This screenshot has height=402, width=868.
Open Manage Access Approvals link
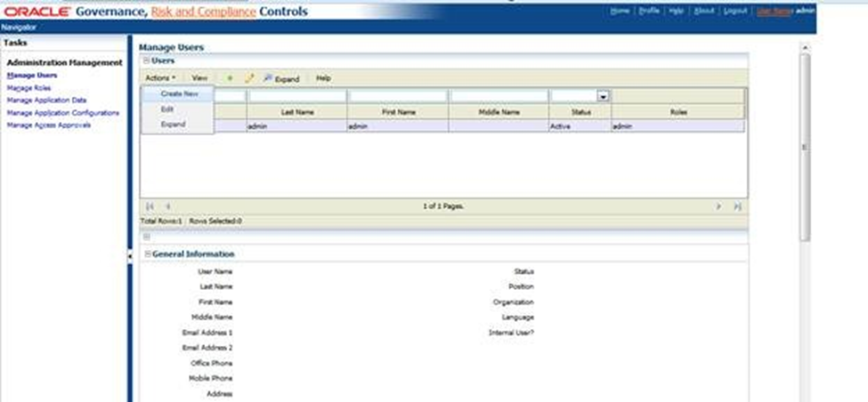(49, 125)
